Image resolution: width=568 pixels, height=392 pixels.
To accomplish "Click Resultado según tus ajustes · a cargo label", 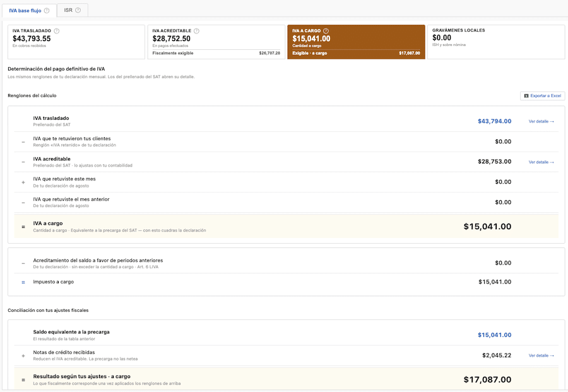I will [81, 376].
